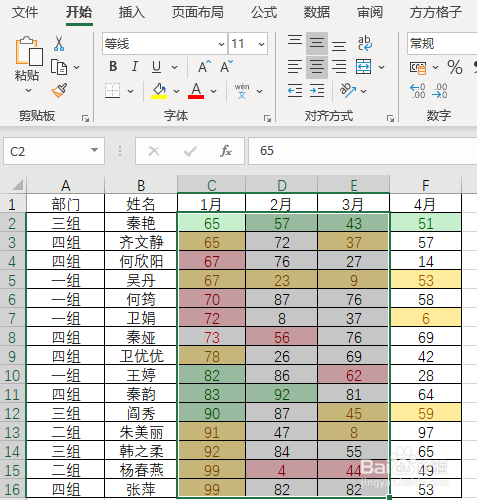
Task: Increase indent of cell text
Action: (317, 91)
